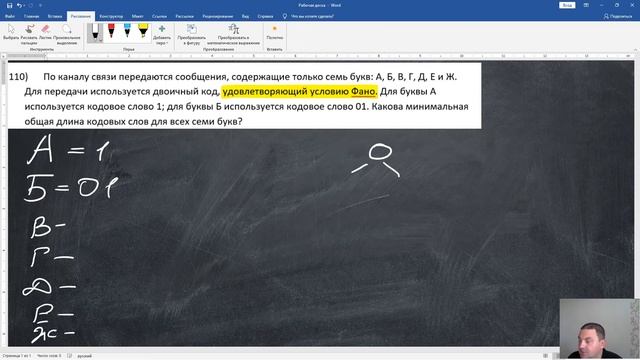This screenshot has height=360, width=640.
Task: Click the Поделиться share button
Action: [618, 16]
